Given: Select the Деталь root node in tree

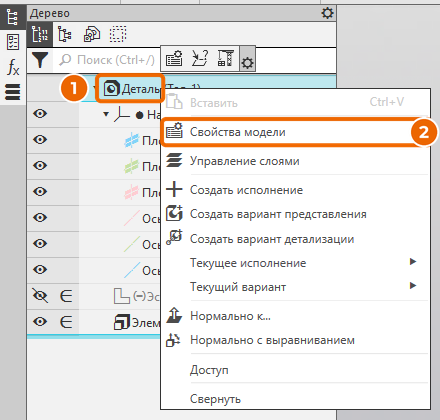Looking at the screenshot, I should coord(132,89).
